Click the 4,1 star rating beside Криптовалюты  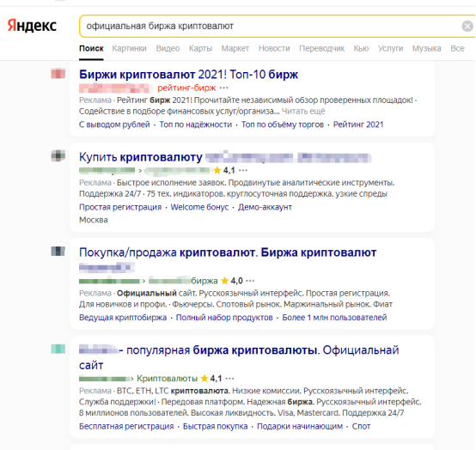click(x=211, y=379)
